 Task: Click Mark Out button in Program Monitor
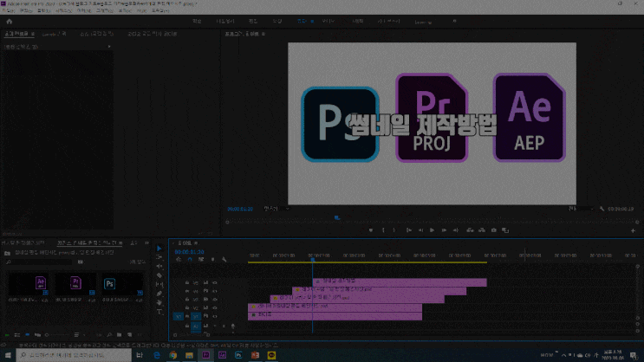(x=394, y=230)
